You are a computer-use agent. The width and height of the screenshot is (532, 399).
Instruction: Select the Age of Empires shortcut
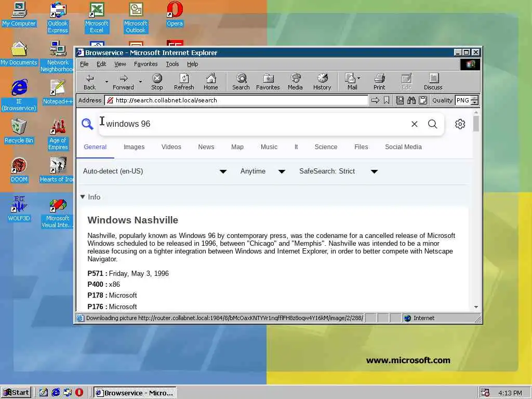(x=58, y=135)
